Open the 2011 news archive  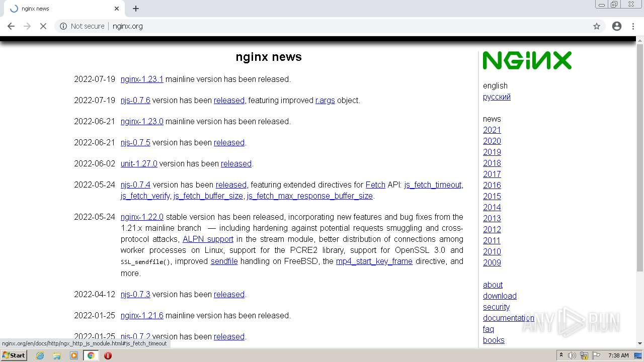pyautogui.click(x=492, y=240)
